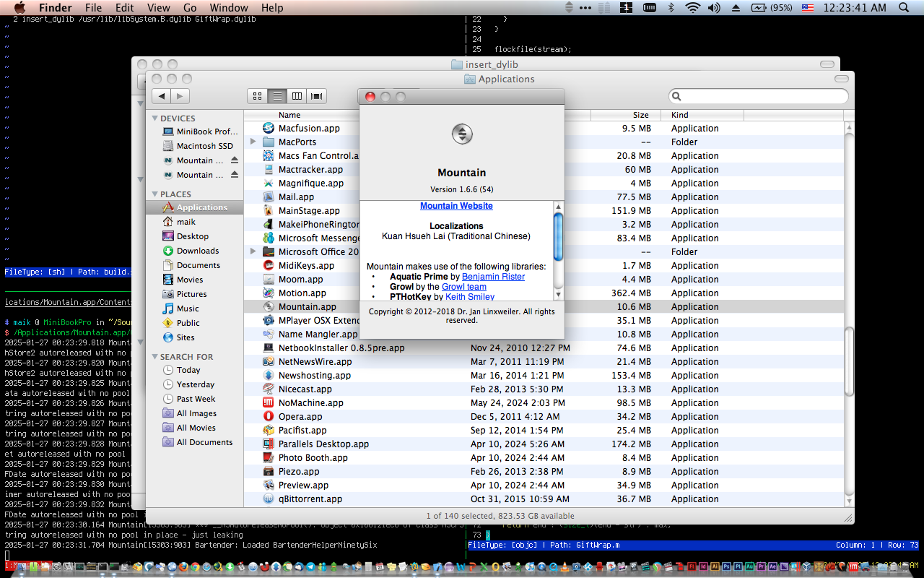Screen dimensions: 924x578
Task: Click the battery 95% status icon
Action: [772, 8]
